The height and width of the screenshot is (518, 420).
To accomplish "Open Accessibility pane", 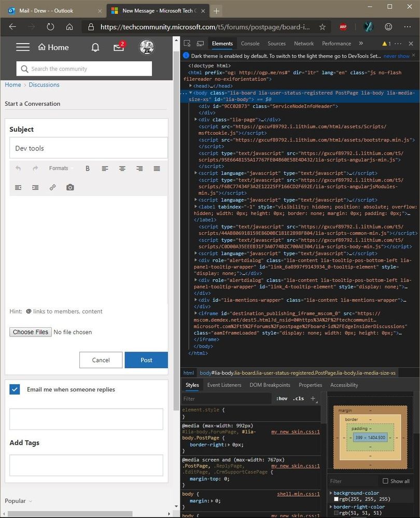I will [x=344, y=385].
